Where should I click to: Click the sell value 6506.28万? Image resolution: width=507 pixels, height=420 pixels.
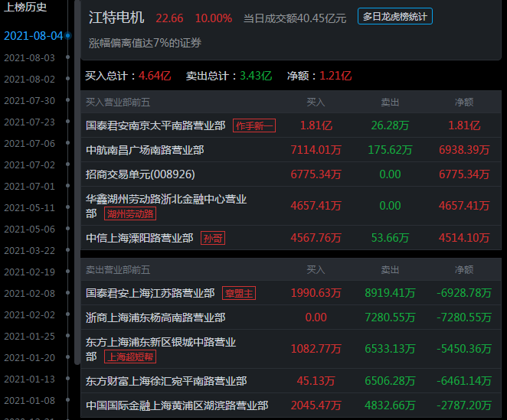pyautogui.click(x=390, y=381)
